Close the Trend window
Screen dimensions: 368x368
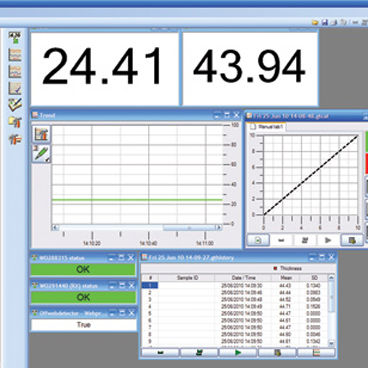[236, 115]
